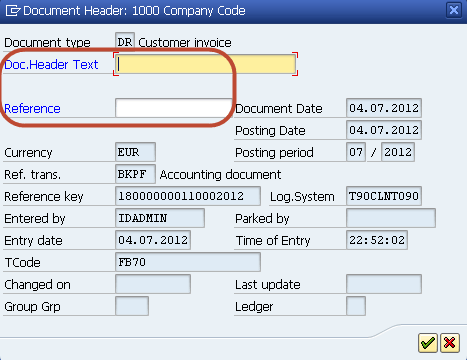Select the Entered by IDADMIN field
467x360 pixels.
160,218
